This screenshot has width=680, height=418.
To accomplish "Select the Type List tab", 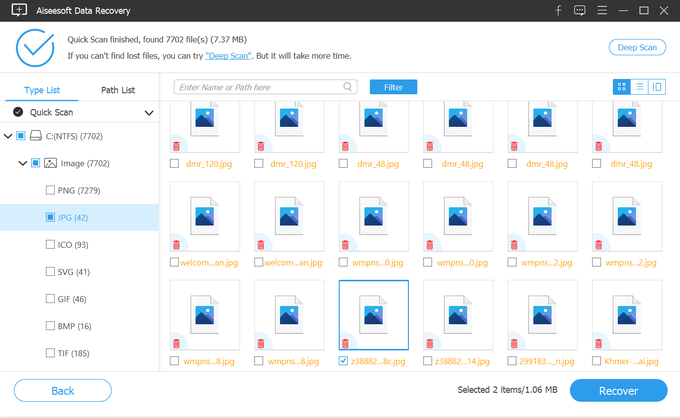I will coord(40,90).
